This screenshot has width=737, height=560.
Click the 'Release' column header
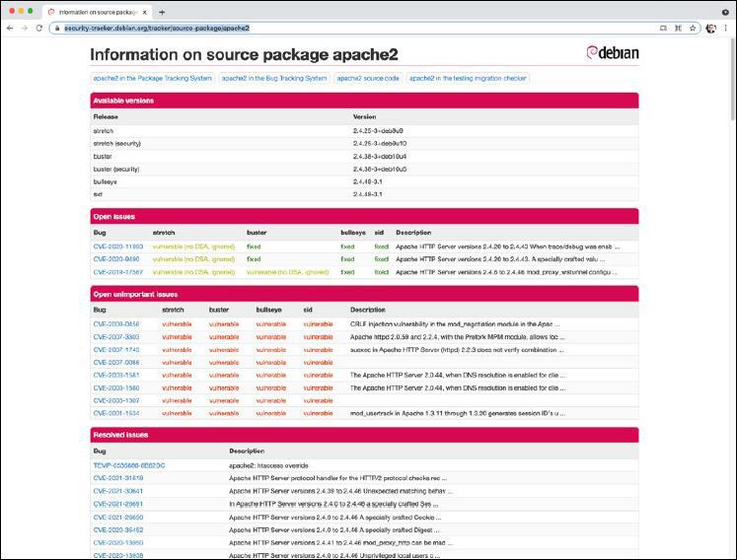[x=106, y=116]
